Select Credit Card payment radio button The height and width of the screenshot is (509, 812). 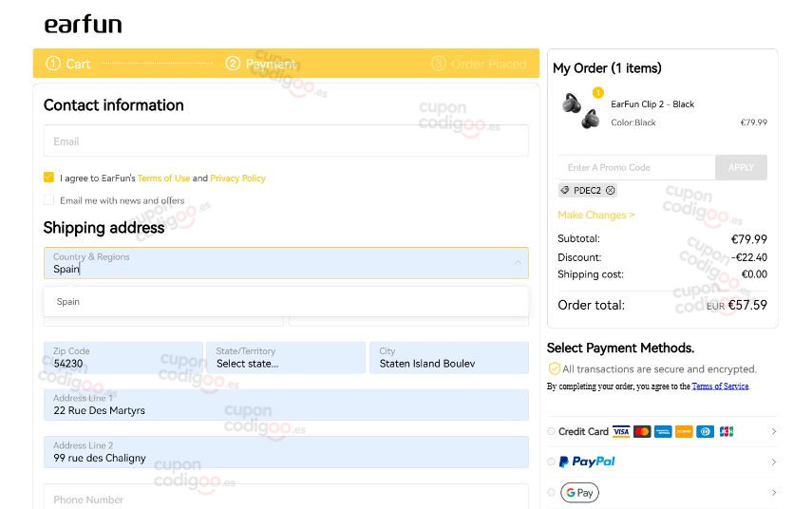coord(551,431)
